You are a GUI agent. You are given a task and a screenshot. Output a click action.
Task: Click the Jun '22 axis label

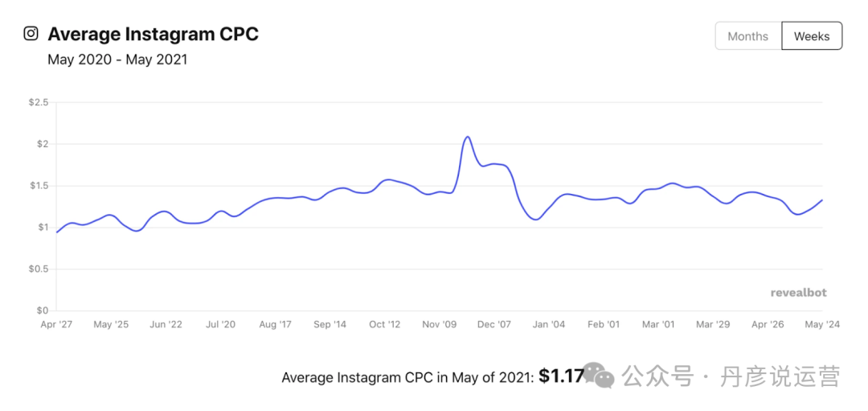tap(166, 325)
